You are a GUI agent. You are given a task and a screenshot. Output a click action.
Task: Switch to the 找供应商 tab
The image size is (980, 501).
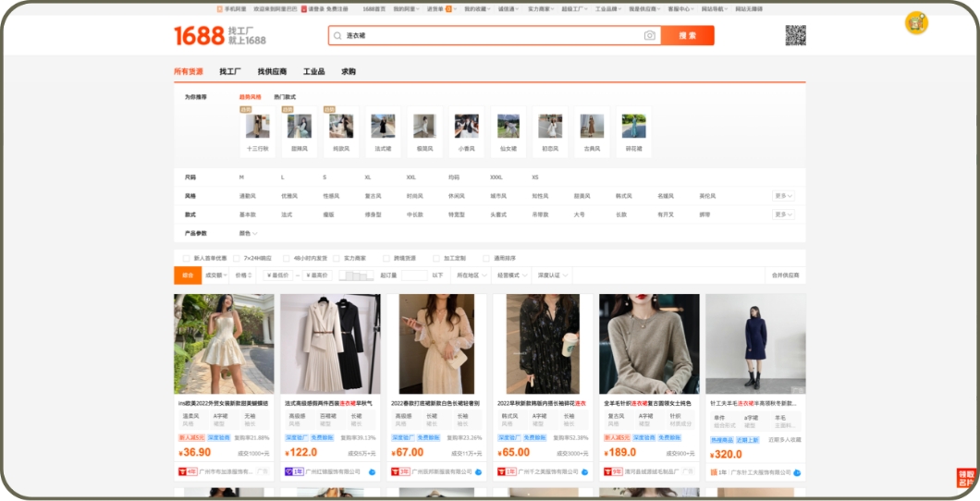(x=273, y=71)
